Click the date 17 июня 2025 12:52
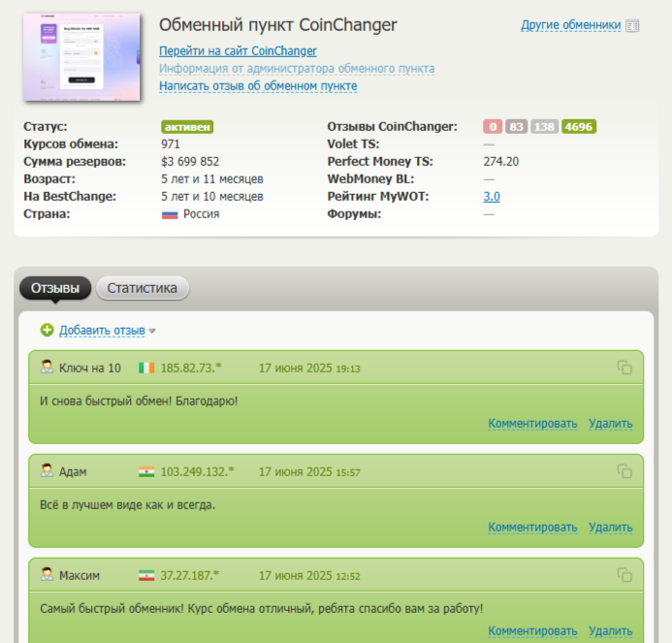Viewport: 672px width, 643px height. coord(309,576)
